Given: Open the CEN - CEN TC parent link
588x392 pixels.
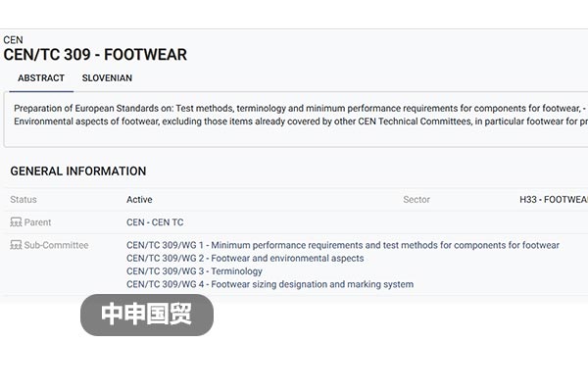Looking at the screenshot, I should (x=155, y=222).
